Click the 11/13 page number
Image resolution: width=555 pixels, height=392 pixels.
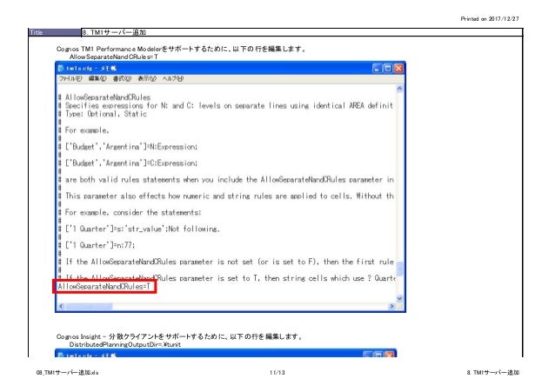tap(277, 373)
